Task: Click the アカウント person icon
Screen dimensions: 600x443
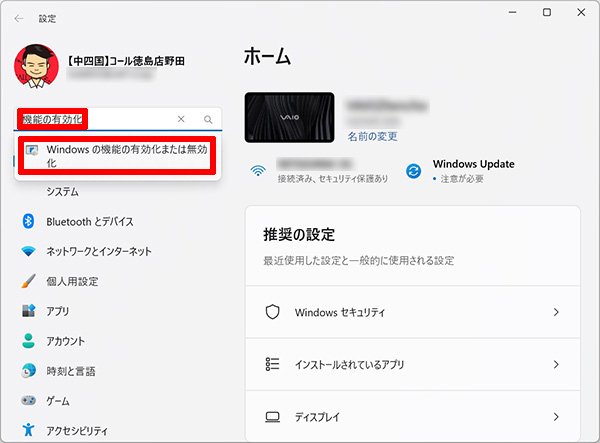Action: coord(28,340)
